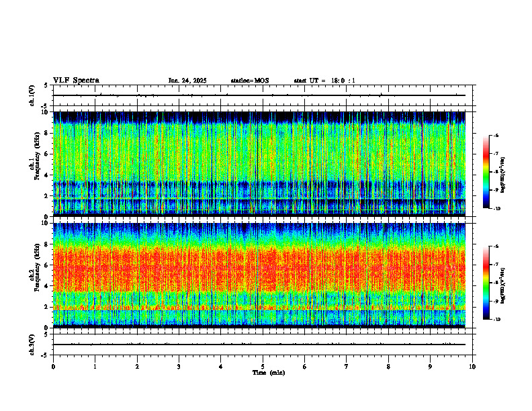Select the "ch.1(V)" axis label
This screenshot has width=532, height=411.
tap(32, 95)
